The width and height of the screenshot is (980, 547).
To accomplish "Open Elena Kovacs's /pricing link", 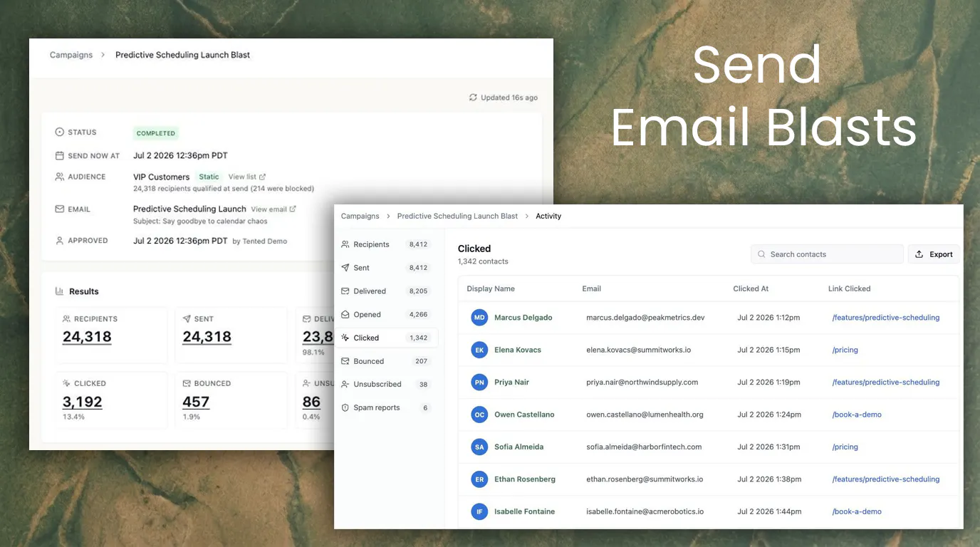I will 845,350.
